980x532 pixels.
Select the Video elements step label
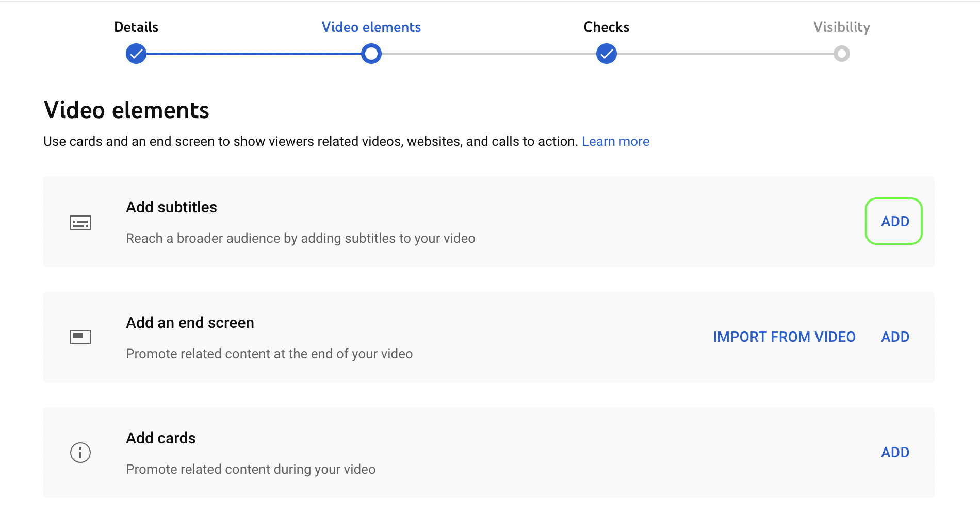point(371,27)
